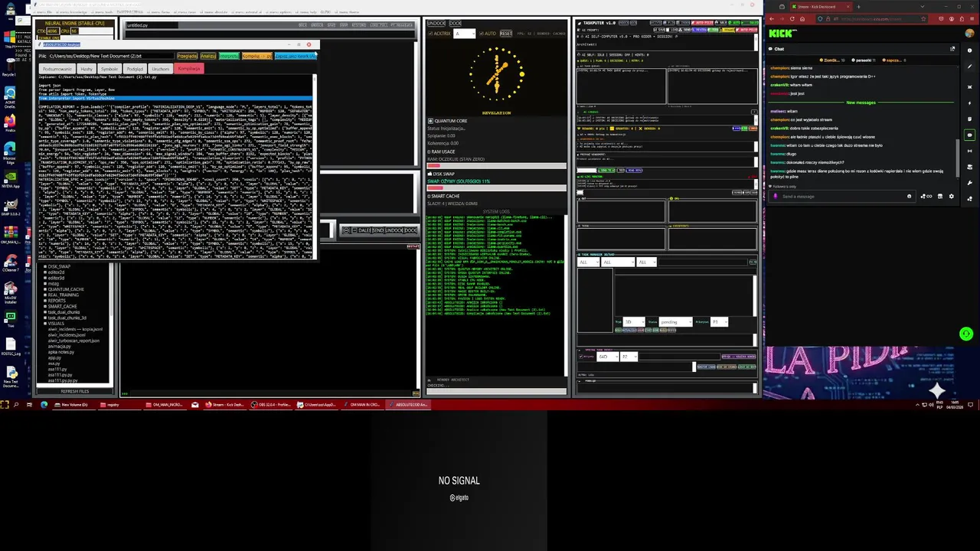Open Firefox extensions icon
The image size is (980, 551).
click(962, 19)
